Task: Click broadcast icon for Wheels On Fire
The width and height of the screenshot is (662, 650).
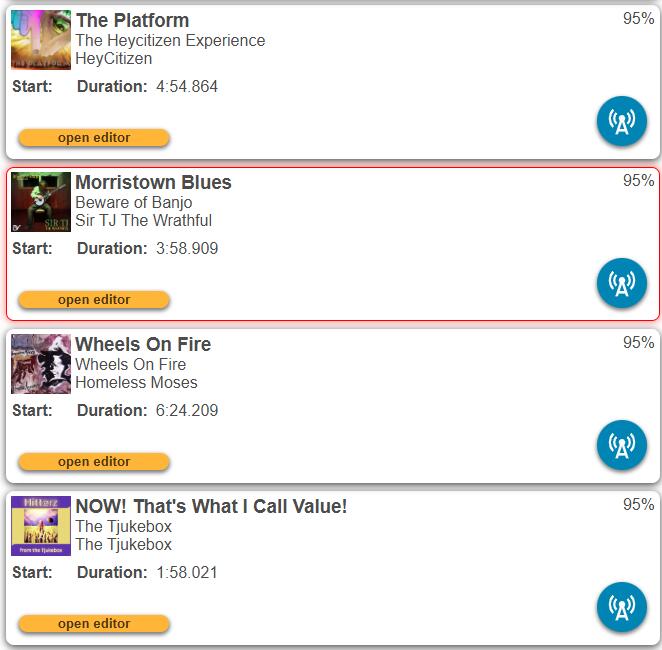Action: pyautogui.click(x=621, y=445)
